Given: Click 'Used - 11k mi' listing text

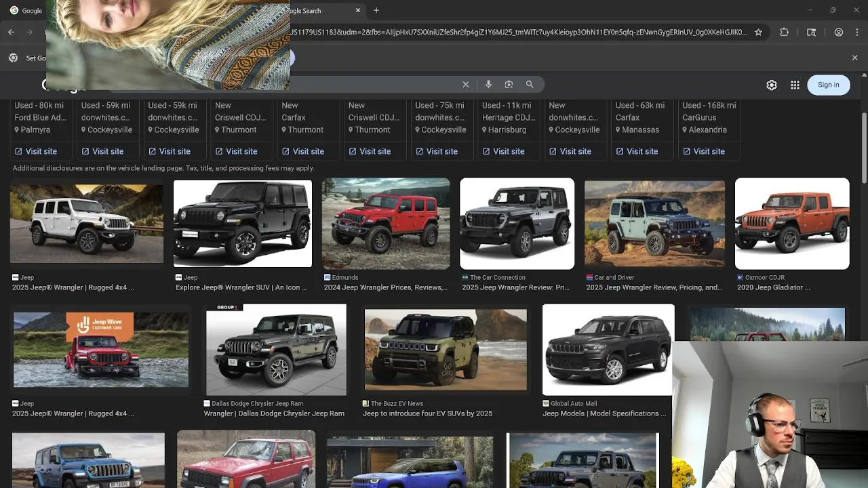Looking at the screenshot, I should coord(507,105).
